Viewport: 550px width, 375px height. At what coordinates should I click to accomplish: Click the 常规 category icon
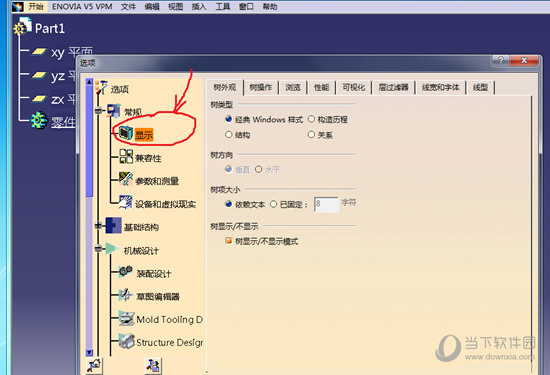pos(114,111)
